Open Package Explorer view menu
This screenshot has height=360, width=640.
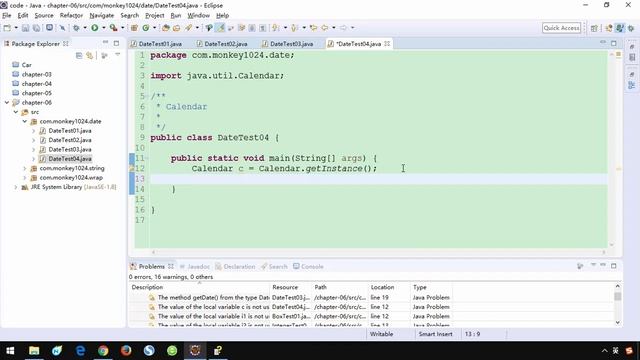(x=118, y=55)
